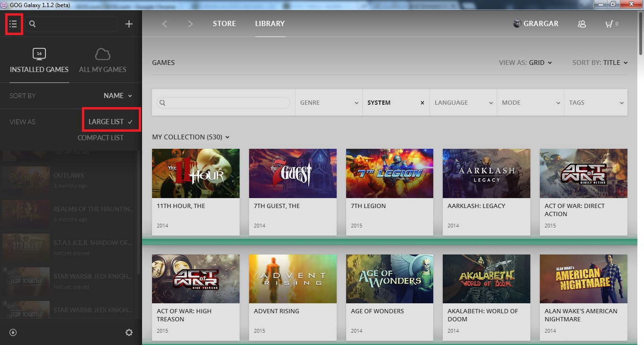Screen dimensions: 644x345
Task: Open the ALL MY GAMES tab
Action: [x=103, y=69]
